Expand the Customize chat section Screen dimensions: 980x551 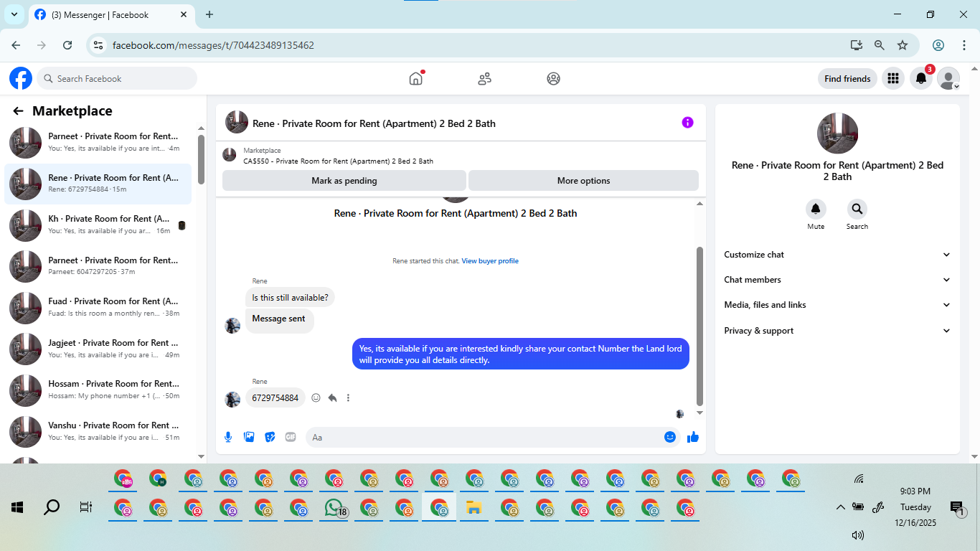click(837, 255)
